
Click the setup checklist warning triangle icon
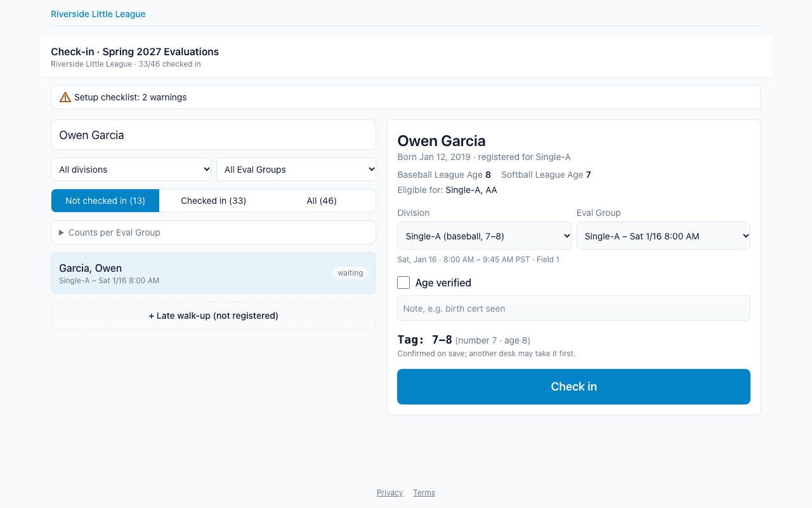65,97
